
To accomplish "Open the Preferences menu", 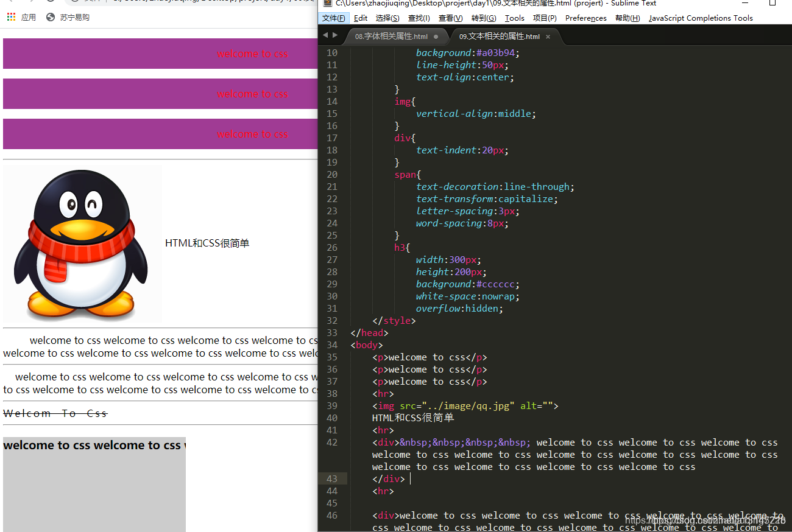I will point(586,18).
